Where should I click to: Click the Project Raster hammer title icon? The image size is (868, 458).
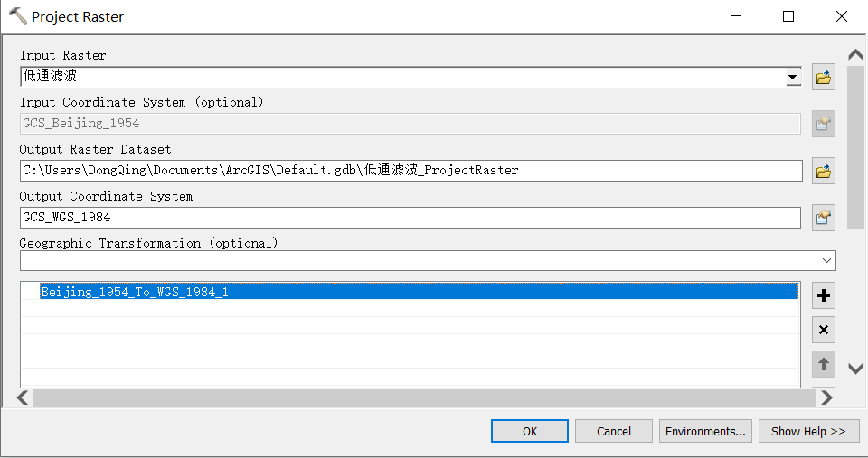point(18,16)
